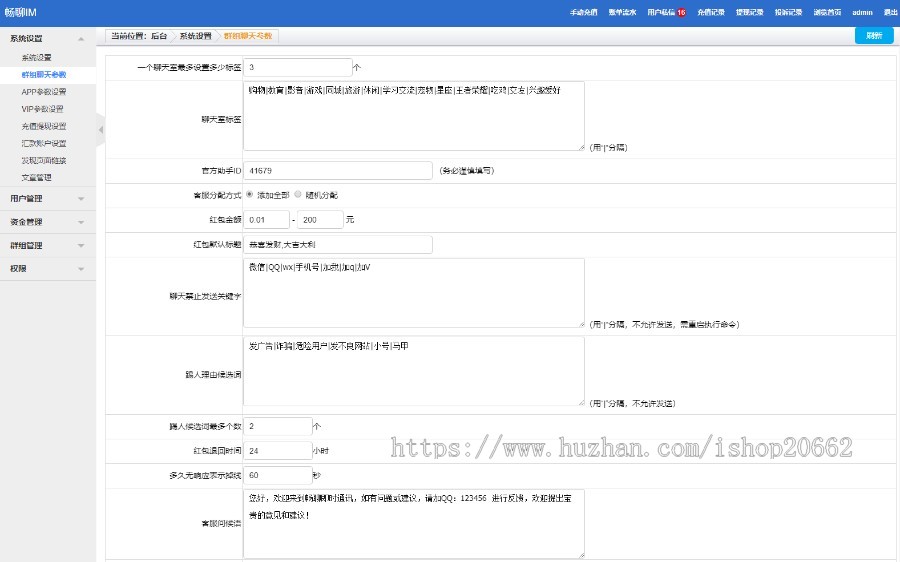Expand the 资金管理 sidebar section

point(80,221)
